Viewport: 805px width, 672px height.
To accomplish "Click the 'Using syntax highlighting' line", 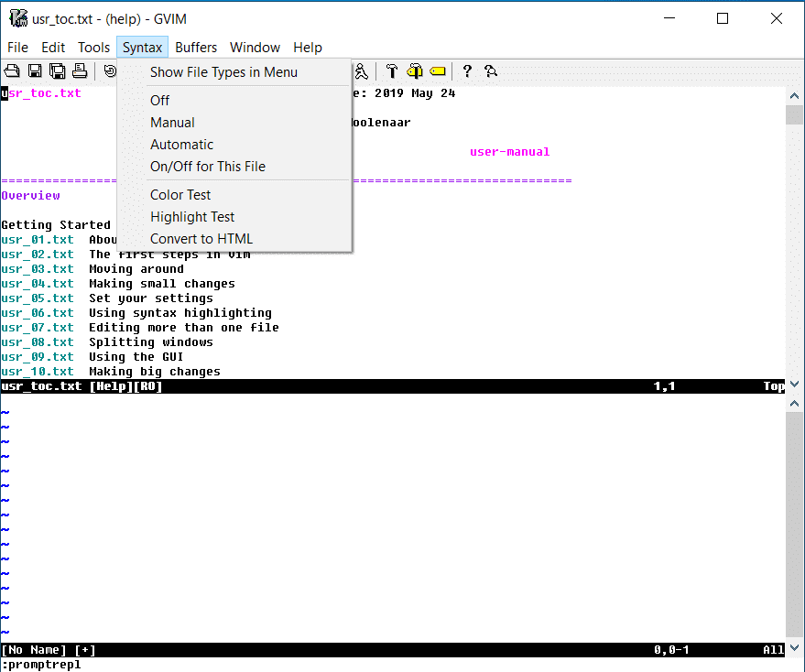I will click(180, 313).
